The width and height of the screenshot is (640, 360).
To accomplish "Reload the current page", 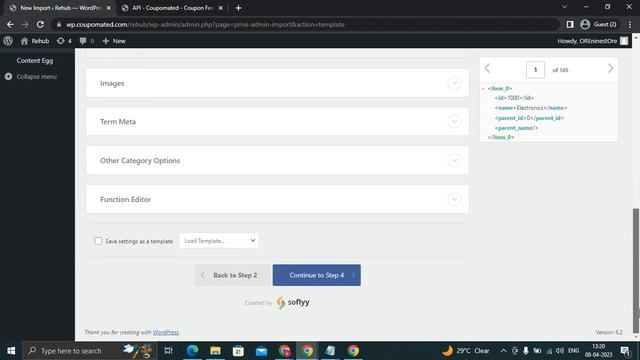I will 40,24.
